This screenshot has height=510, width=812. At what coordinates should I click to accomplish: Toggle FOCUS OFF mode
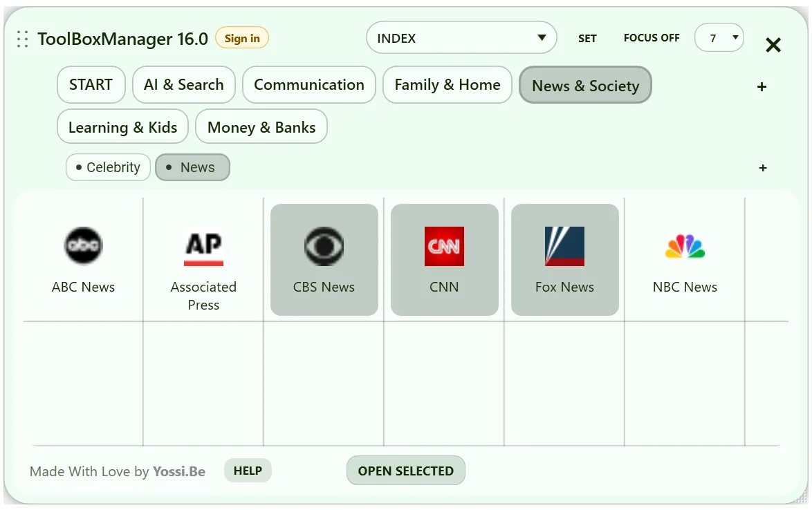click(652, 38)
